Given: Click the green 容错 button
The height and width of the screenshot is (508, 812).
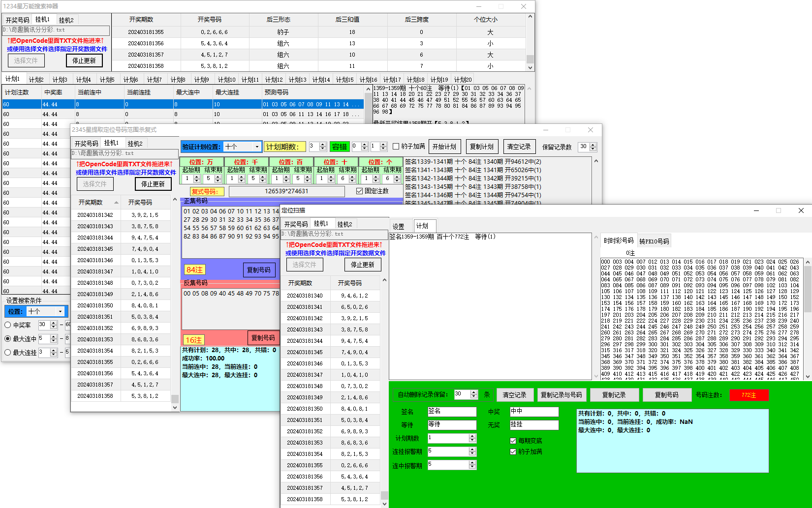Looking at the screenshot, I should point(339,147).
